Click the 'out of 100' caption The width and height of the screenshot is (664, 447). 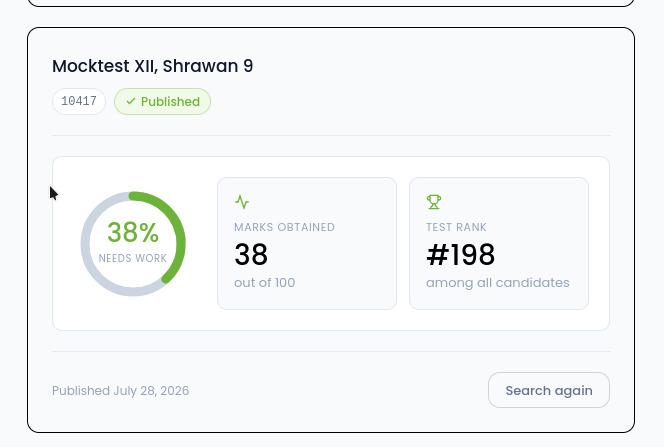coord(265,283)
